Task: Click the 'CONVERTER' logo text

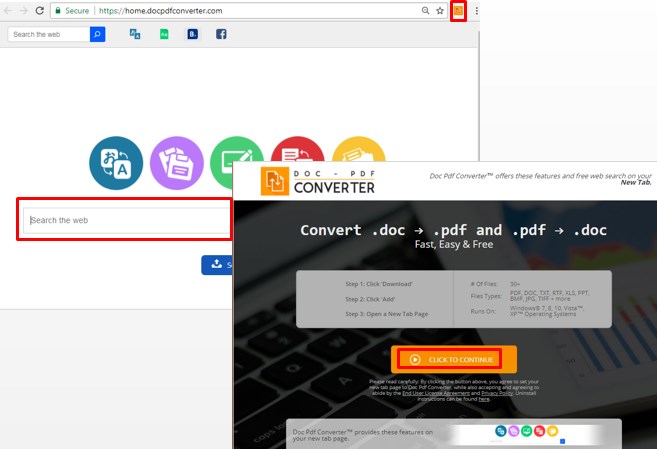Action: pyautogui.click(x=334, y=188)
